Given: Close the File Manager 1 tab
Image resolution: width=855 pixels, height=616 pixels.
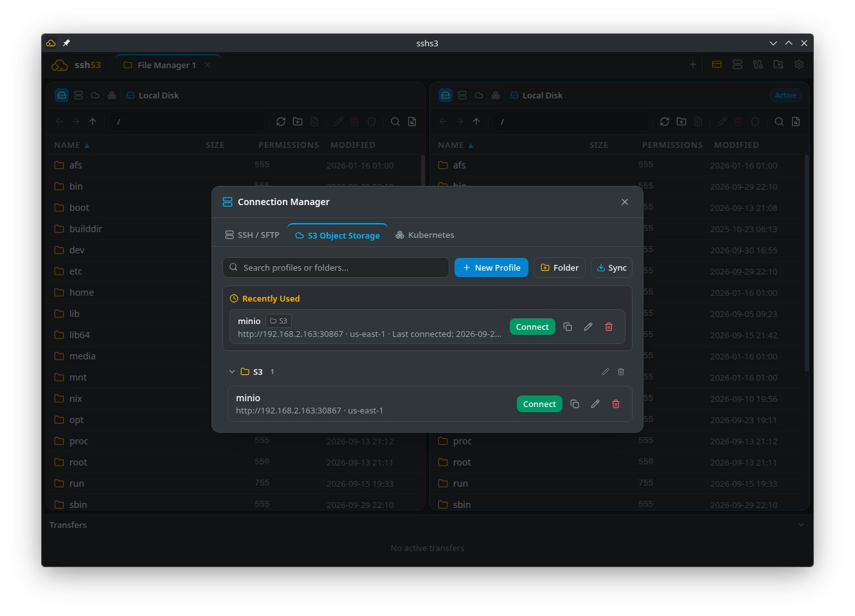Looking at the screenshot, I should pyautogui.click(x=208, y=65).
